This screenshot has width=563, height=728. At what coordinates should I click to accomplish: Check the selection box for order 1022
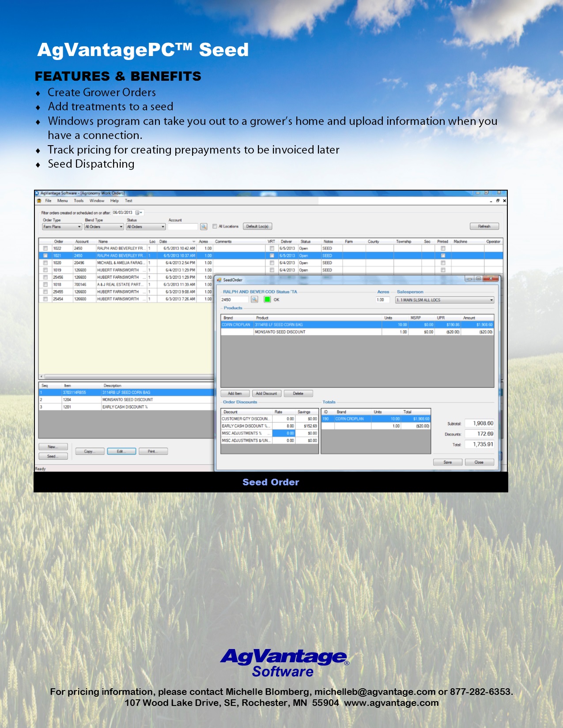(x=45, y=248)
